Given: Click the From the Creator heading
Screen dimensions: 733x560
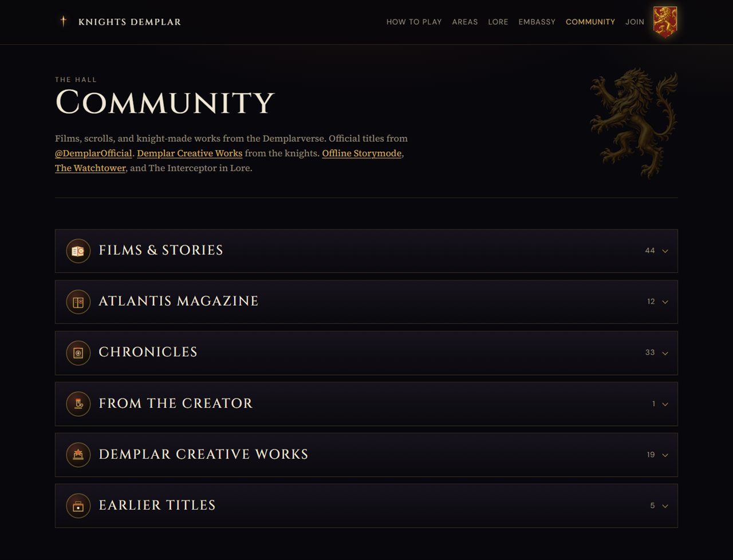Looking at the screenshot, I should (x=176, y=403).
